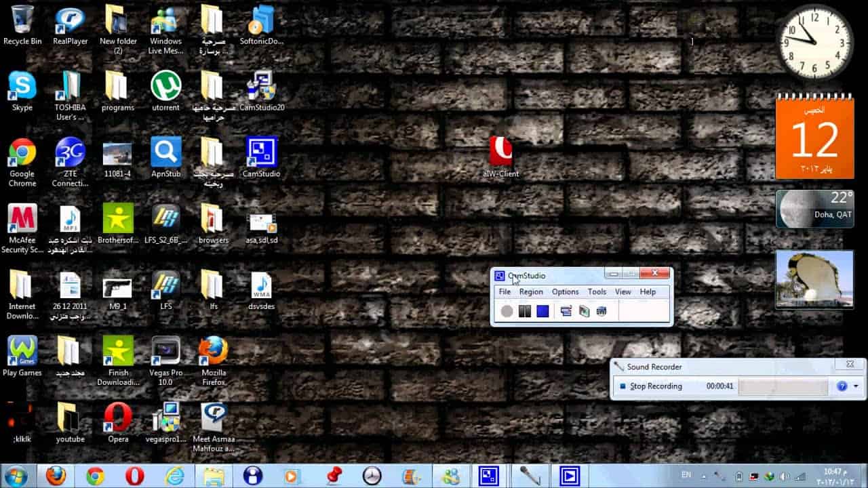Viewport: 868px width, 488px height.
Task: Select the Record to AVI icon in CamStudio
Action: point(584,311)
